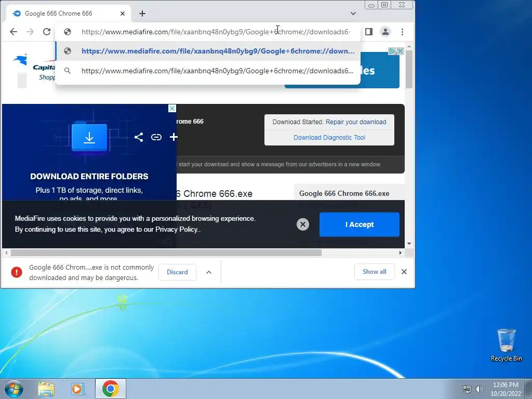Close the Google 666 Chrome 666 tab

[123, 14]
